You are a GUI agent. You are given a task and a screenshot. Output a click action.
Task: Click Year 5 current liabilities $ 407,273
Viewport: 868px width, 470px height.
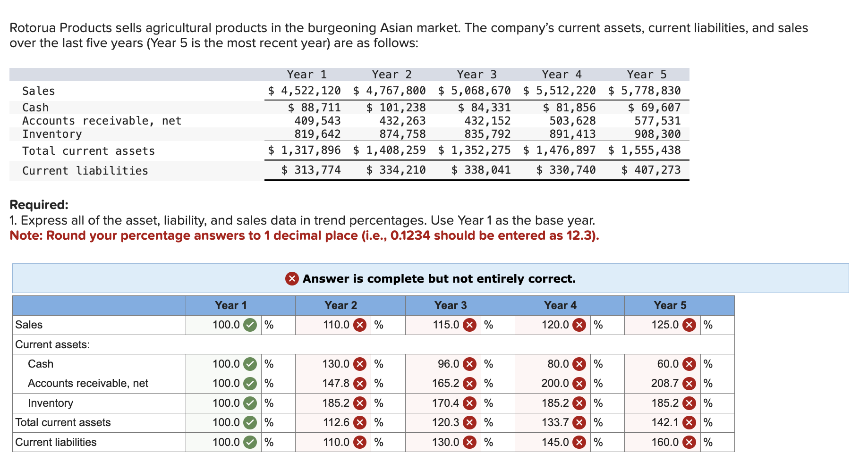point(651,170)
